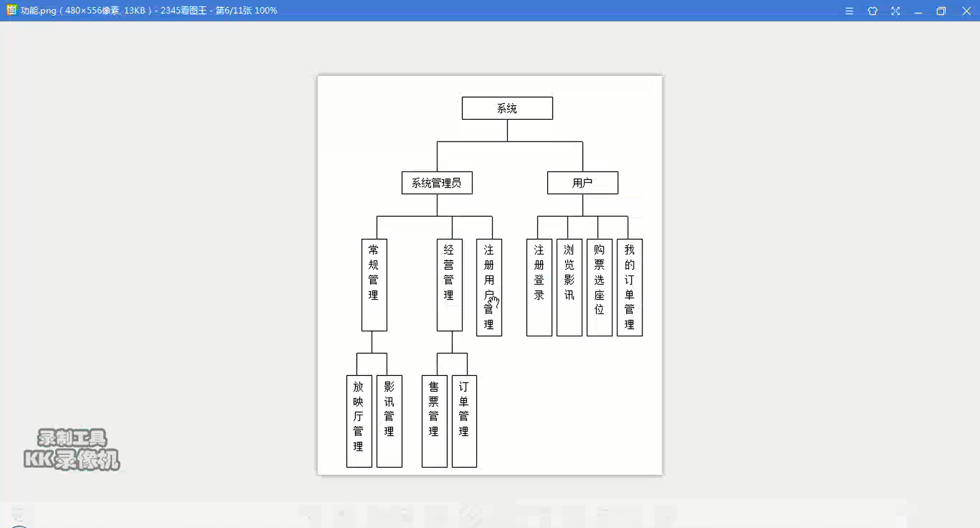Screen dimensions: 980x528
Task: Click the 订单管理 box under 经营管理
Action: 464,421
